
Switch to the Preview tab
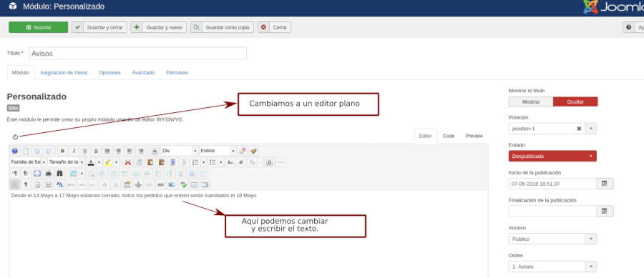tap(474, 136)
